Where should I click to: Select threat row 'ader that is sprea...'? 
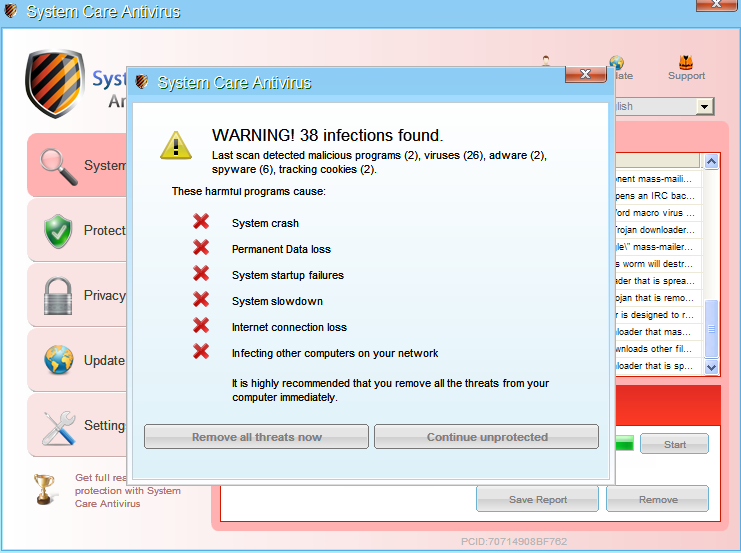pos(658,281)
